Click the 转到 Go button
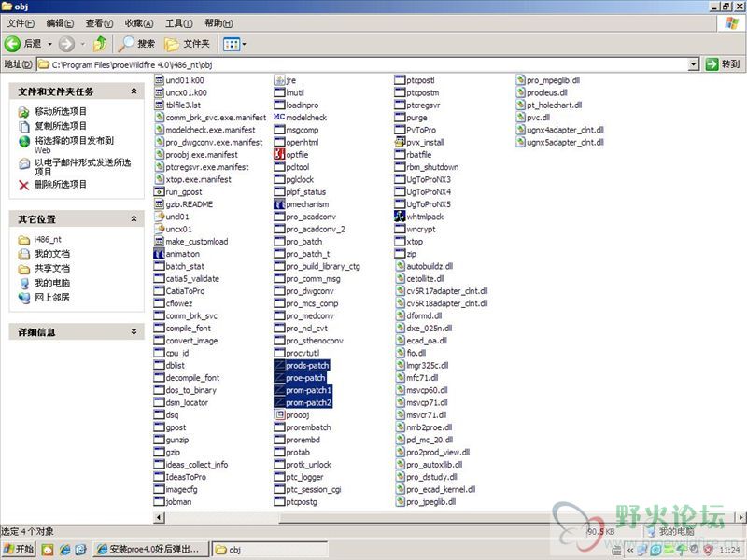This screenshot has width=747, height=560. click(x=723, y=64)
